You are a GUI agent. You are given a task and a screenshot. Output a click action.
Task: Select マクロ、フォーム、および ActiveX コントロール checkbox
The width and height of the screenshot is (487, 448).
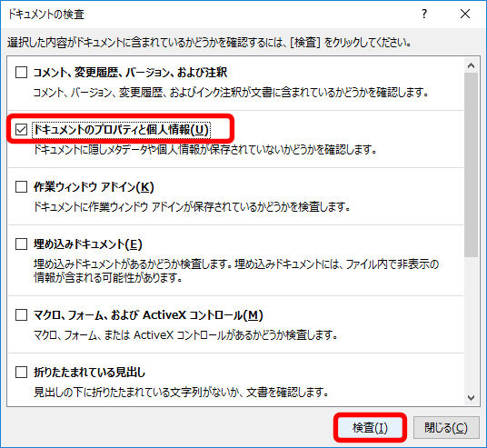(21, 315)
